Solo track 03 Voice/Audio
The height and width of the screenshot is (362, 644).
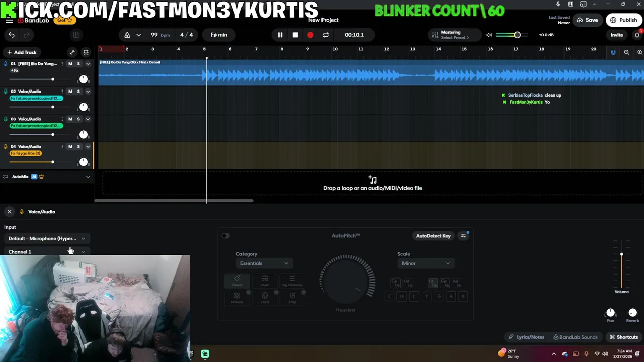(x=78, y=119)
